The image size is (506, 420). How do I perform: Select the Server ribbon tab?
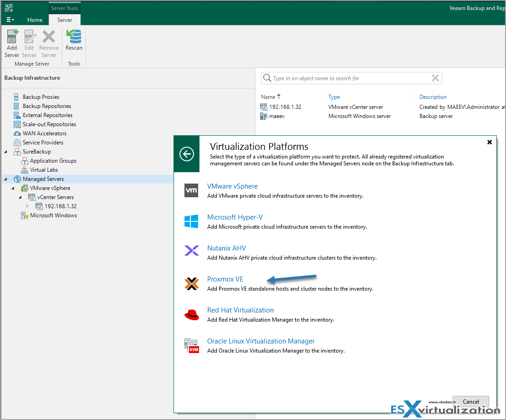(x=65, y=20)
